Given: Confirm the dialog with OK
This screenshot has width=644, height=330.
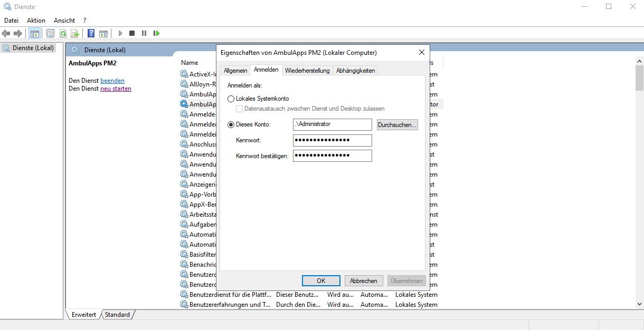Looking at the screenshot, I should click(x=321, y=281).
